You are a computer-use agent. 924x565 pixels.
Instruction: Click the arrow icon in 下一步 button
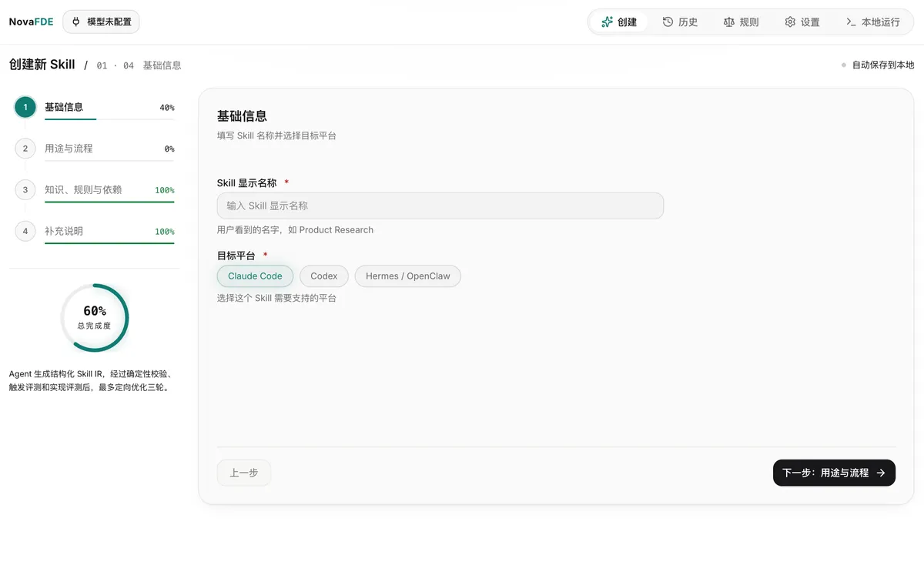pyautogui.click(x=881, y=473)
